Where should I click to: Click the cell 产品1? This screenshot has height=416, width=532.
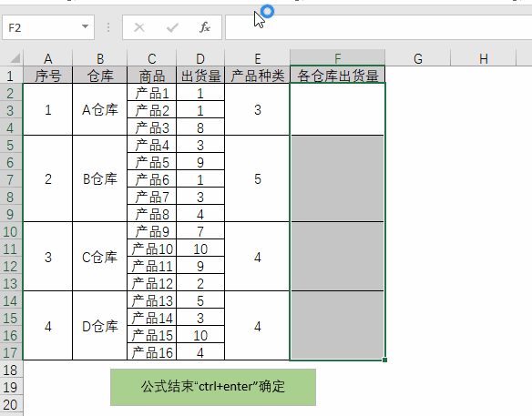coord(151,93)
